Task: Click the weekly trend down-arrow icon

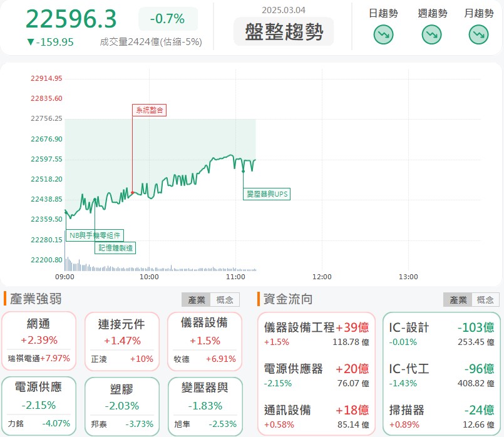Action: [431, 34]
